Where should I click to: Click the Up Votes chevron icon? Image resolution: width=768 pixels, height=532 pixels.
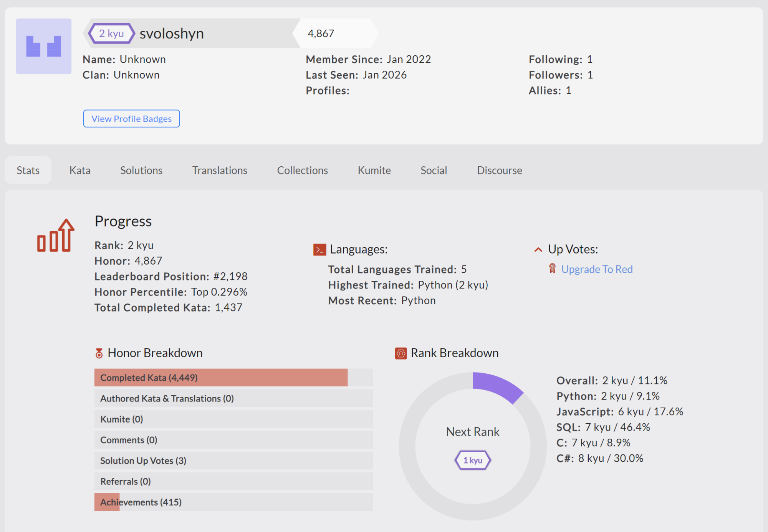click(x=538, y=250)
